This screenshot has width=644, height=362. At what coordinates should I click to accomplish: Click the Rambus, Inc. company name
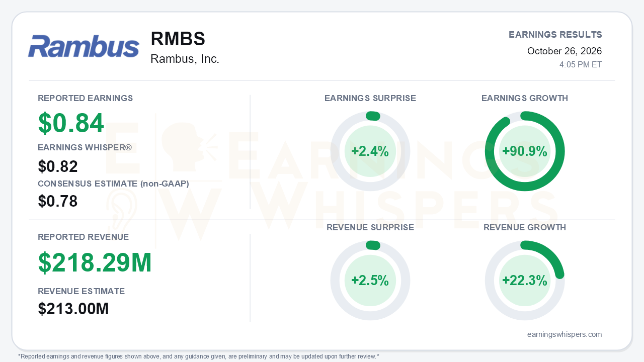(185, 59)
